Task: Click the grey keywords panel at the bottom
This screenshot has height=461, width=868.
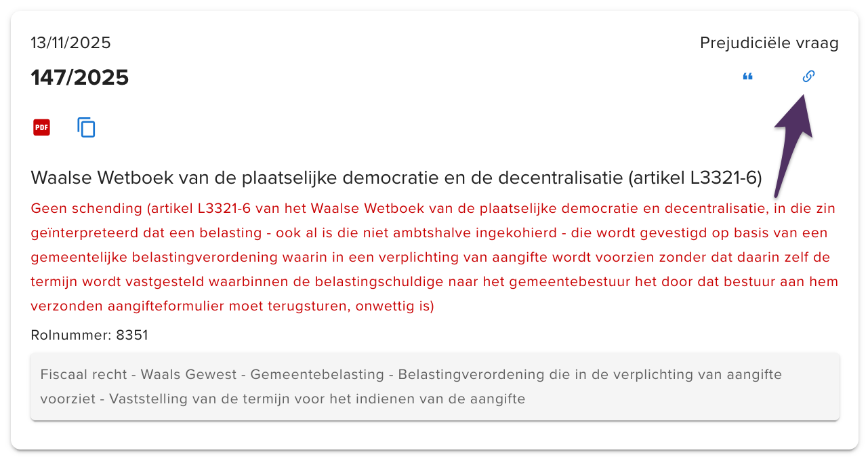Action: [434, 386]
